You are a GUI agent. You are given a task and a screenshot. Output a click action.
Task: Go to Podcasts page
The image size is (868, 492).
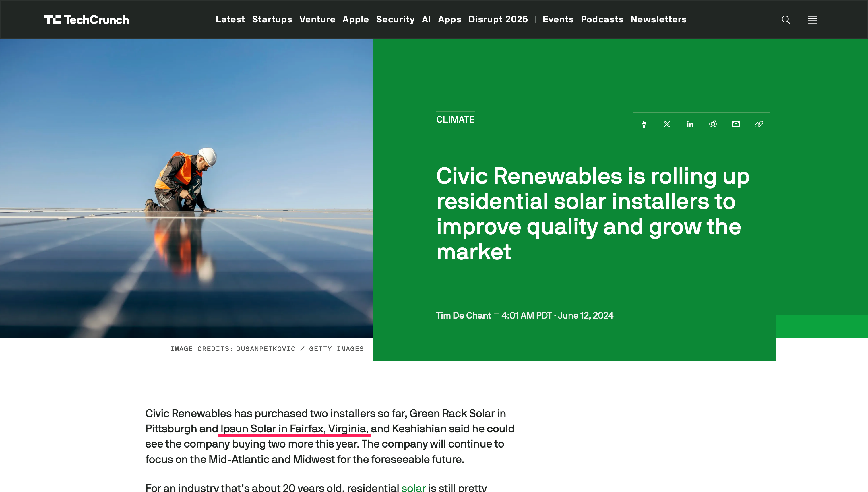602,19
